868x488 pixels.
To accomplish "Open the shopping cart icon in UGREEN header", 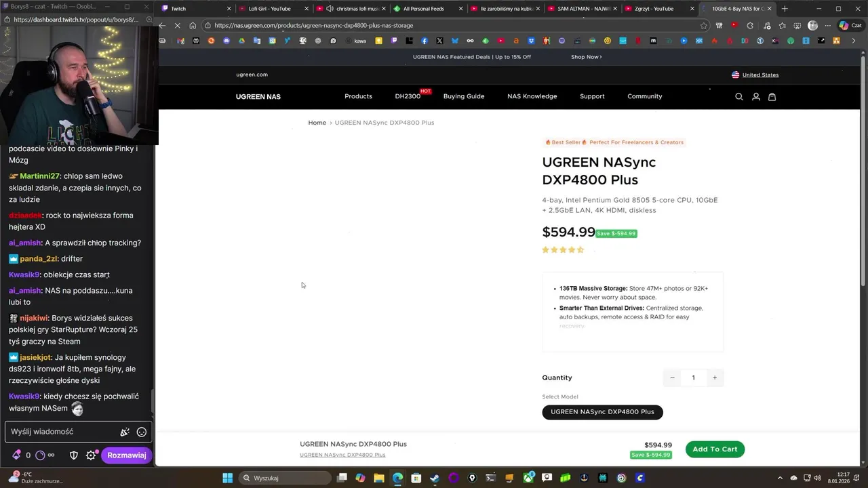I will pos(772,97).
